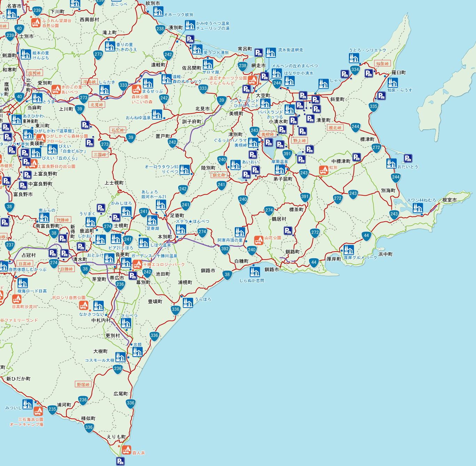Select the うらほろ roadside station icon
This screenshot has height=466, width=476.
pos(188,303)
